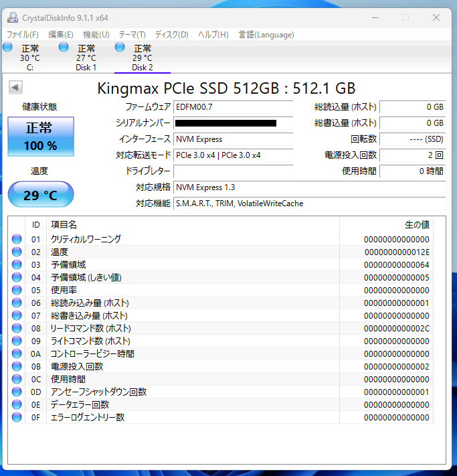Viewport: 457px width, 476px height.
Task: Open the テーマ(T) menu
Action: [132, 35]
